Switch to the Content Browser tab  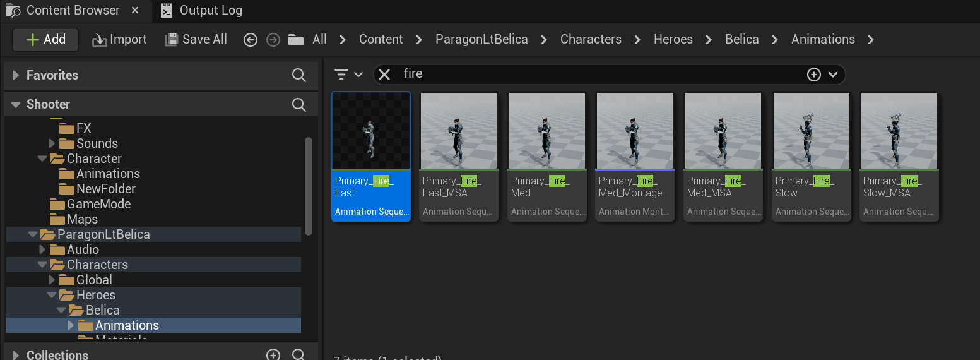coord(72,10)
